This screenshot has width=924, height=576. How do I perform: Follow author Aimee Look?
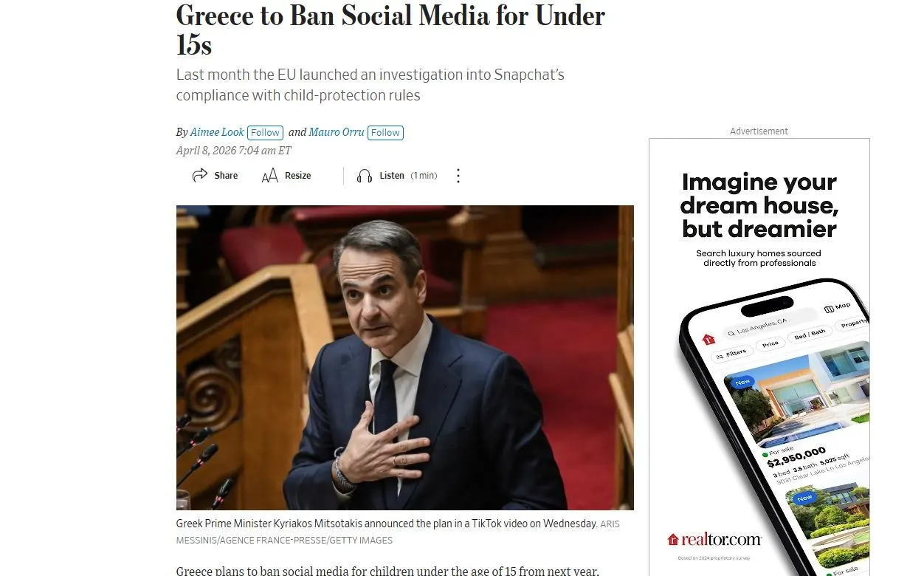[265, 133]
